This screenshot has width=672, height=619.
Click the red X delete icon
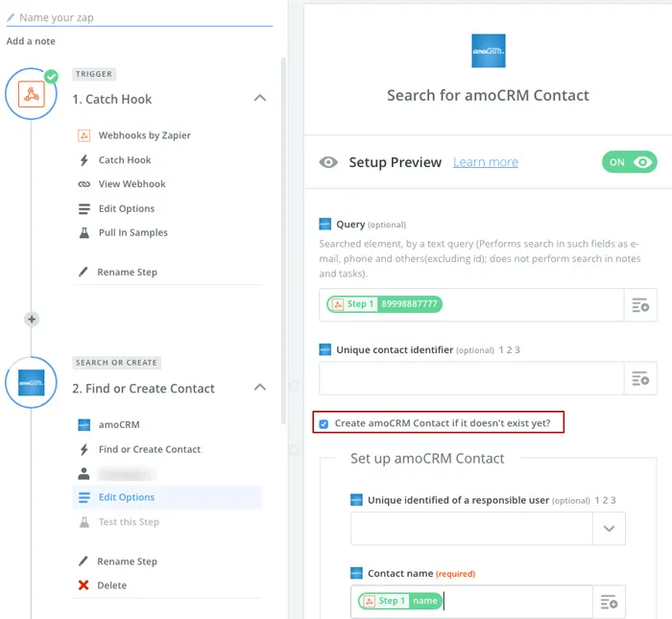coord(84,585)
